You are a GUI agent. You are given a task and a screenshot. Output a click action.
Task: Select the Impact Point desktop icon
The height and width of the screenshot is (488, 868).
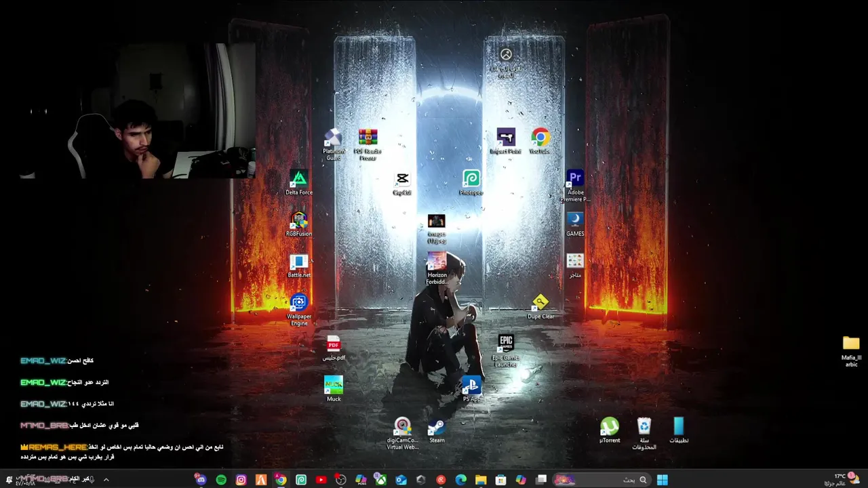point(506,142)
